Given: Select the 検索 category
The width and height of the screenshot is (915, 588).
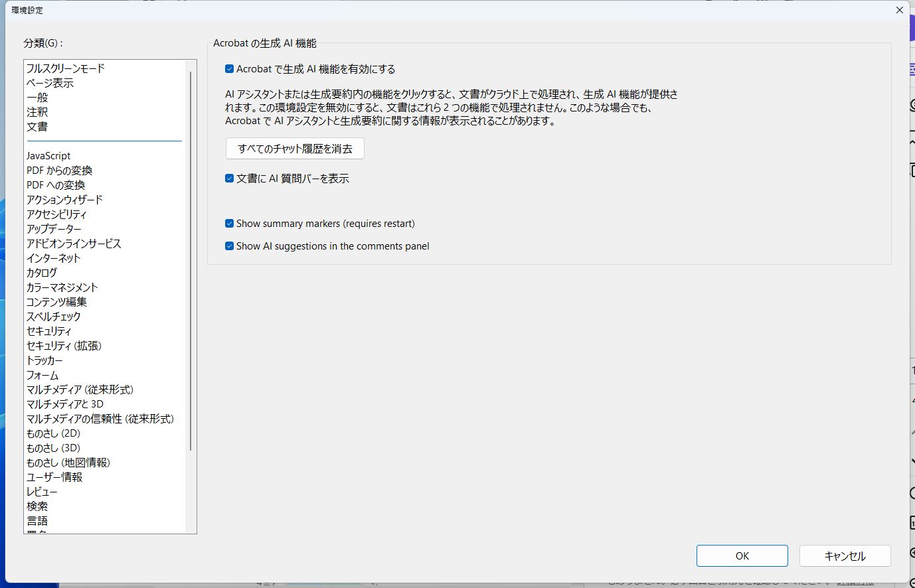Looking at the screenshot, I should tap(37, 506).
